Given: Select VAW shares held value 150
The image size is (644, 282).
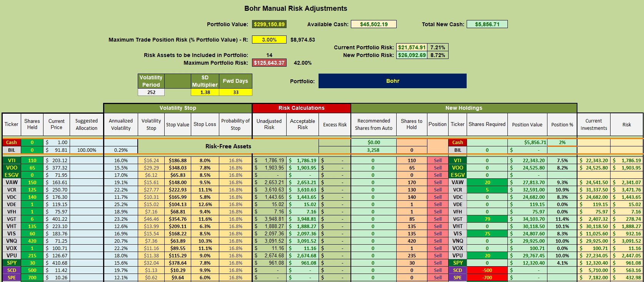Looking at the screenshot, I should click(32, 183).
